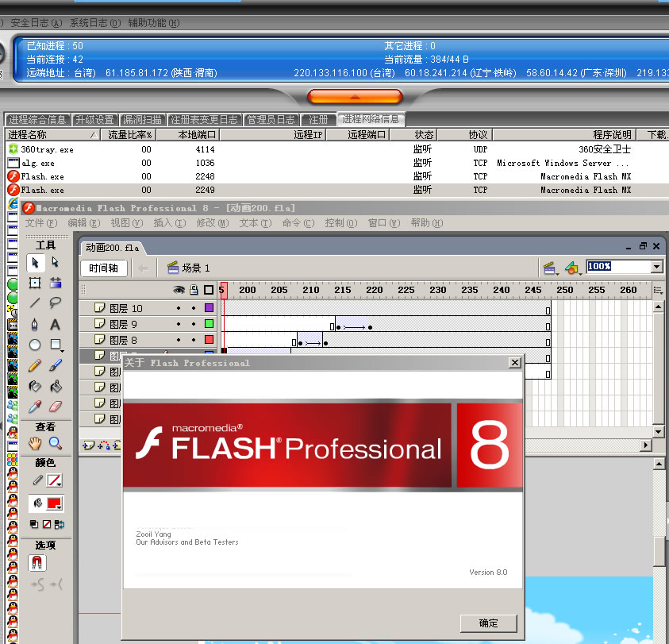The image size is (669, 644).
Task: Click the padlock icon in layer header
Action: [194, 290]
